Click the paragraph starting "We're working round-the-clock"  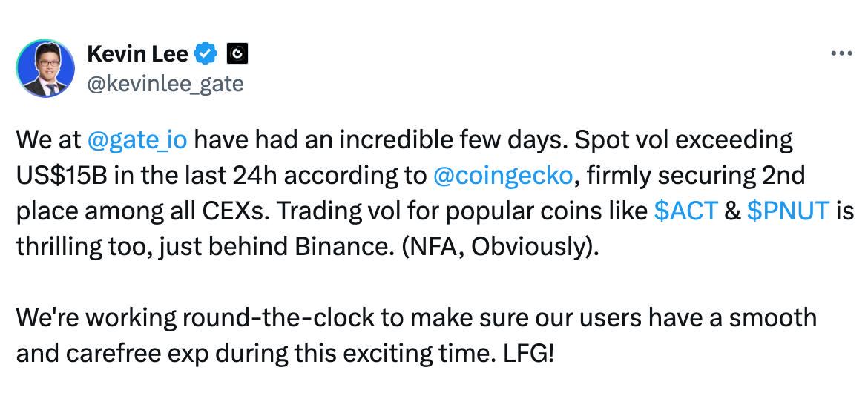pyautogui.click(x=416, y=335)
